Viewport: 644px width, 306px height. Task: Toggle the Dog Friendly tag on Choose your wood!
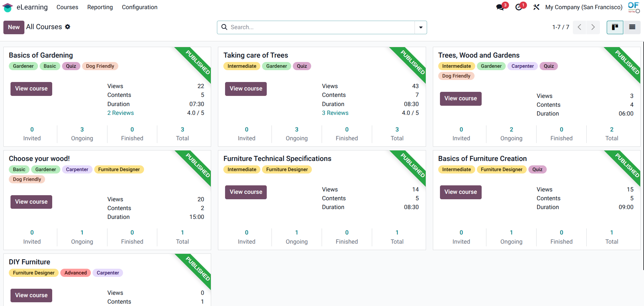27,179
